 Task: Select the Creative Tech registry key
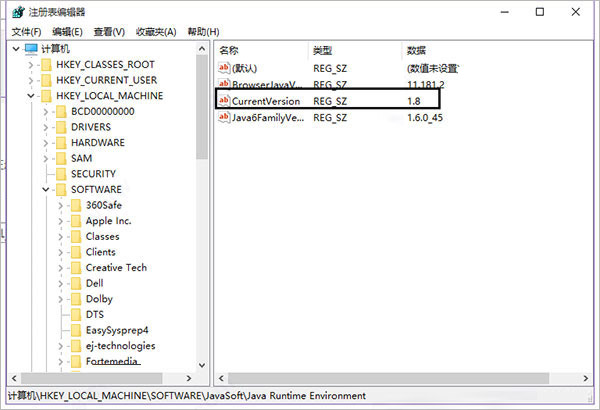coord(116,268)
